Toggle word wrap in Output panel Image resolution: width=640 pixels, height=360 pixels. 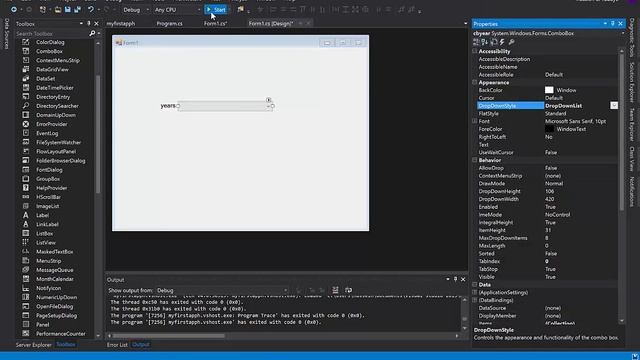pos(348,290)
